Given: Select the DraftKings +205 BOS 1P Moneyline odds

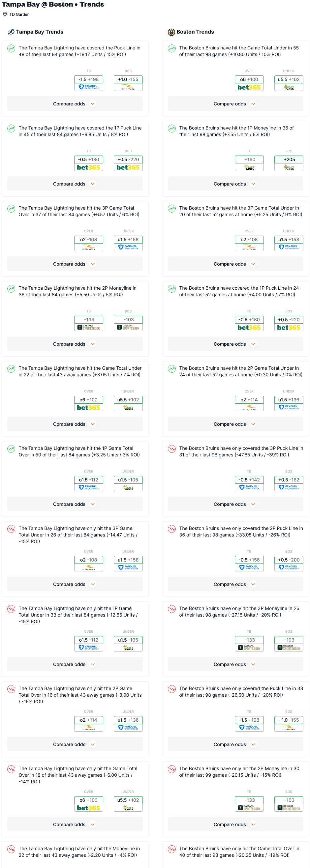Looking at the screenshot, I should tap(289, 163).
